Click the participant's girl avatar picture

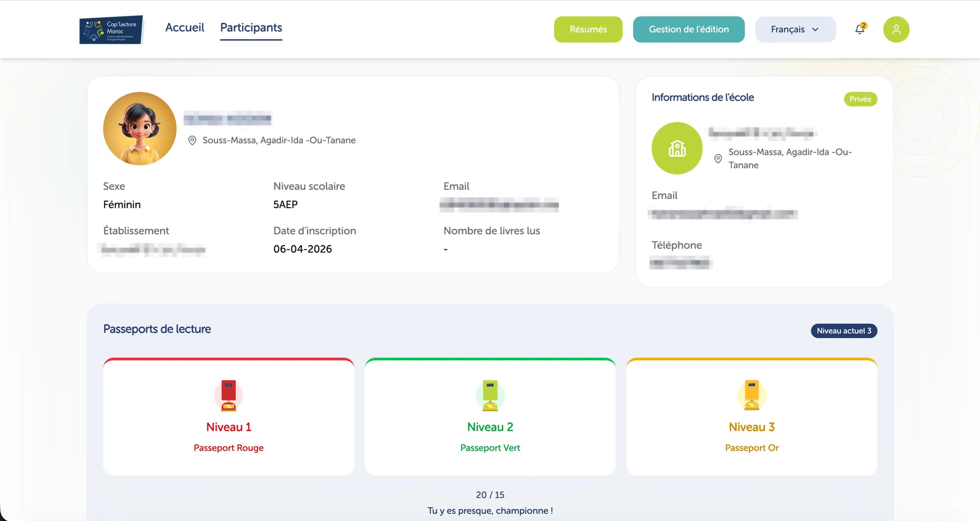pyautogui.click(x=140, y=129)
